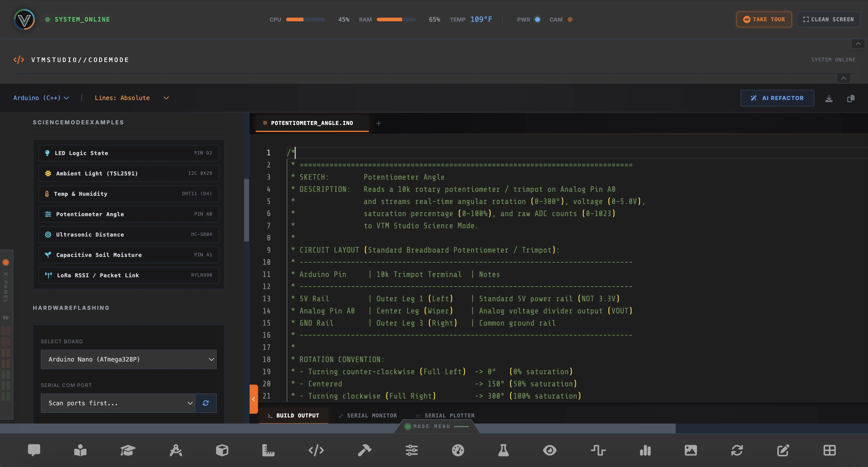Image resolution: width=868 pixels, height=467 pixels.
Task: Open the flask science mode icon
Action: pos(503,450)
